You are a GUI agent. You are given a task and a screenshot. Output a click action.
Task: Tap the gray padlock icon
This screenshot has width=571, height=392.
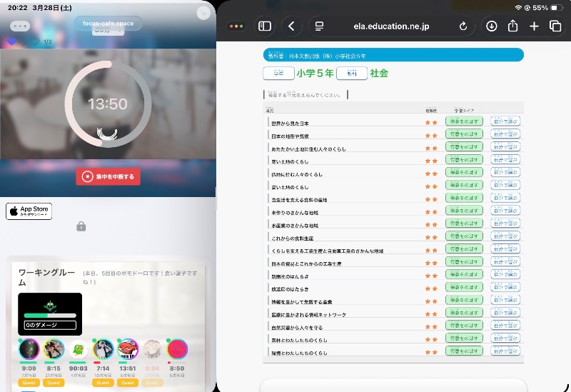pos(81,226)
